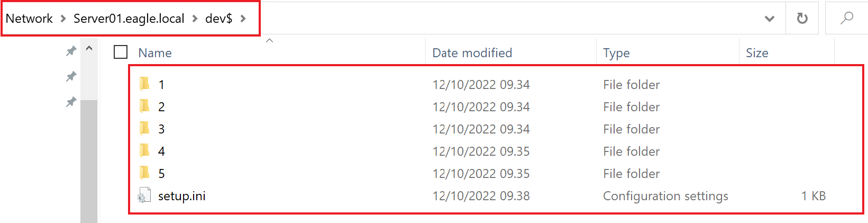Click the folder icon for folder 3
Screen dimensions: 868x223
[144, 129]
